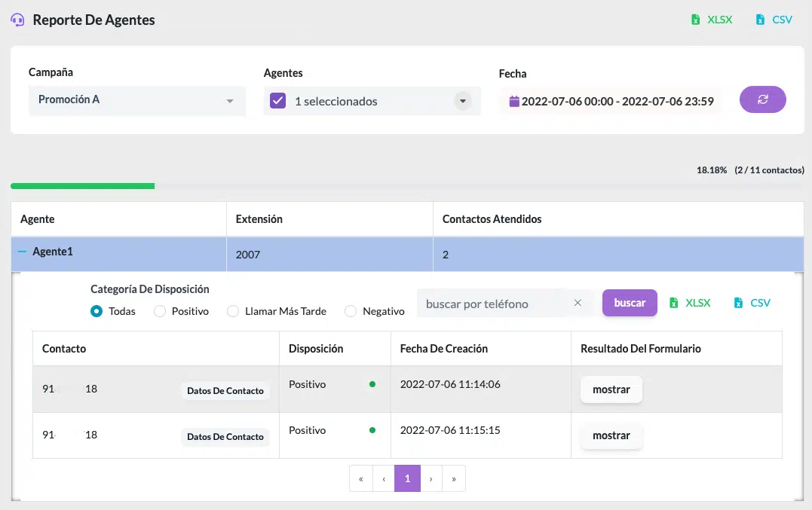The image size is (812, 510).
Task: Open Datos De Contacto for 11:14:06 row
Action: [x=225, y=390]
